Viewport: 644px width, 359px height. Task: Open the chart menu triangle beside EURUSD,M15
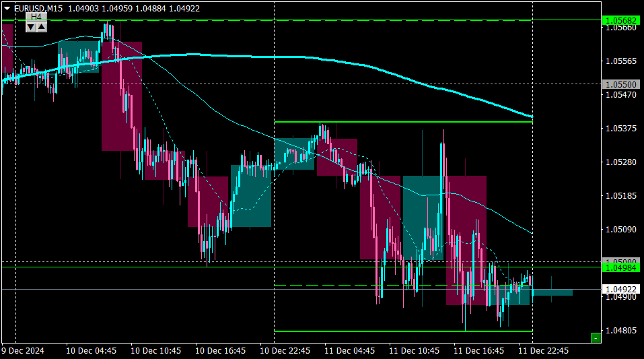pos(7,8)
